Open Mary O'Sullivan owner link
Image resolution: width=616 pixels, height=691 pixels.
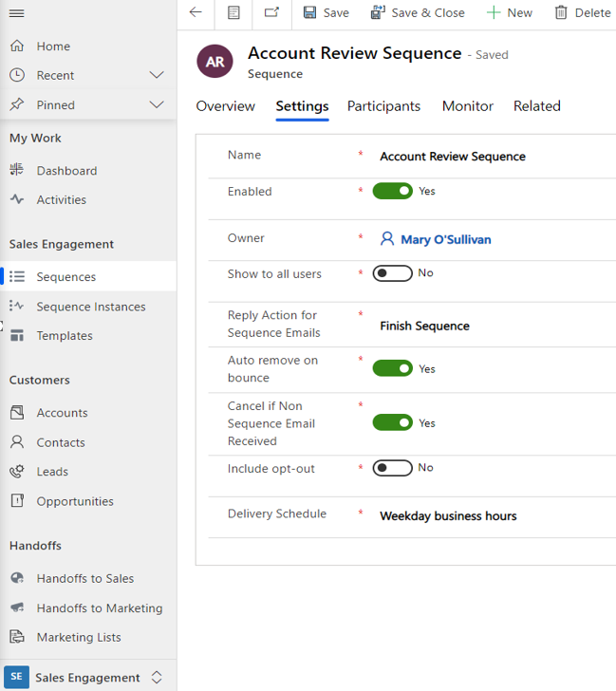446,239
